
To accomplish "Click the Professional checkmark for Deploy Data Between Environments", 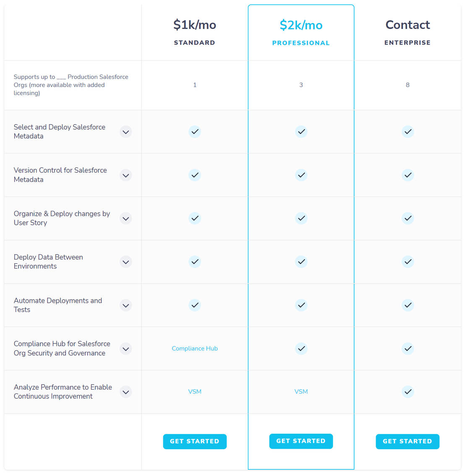I will pyautogui.click(x=301, y=262).
